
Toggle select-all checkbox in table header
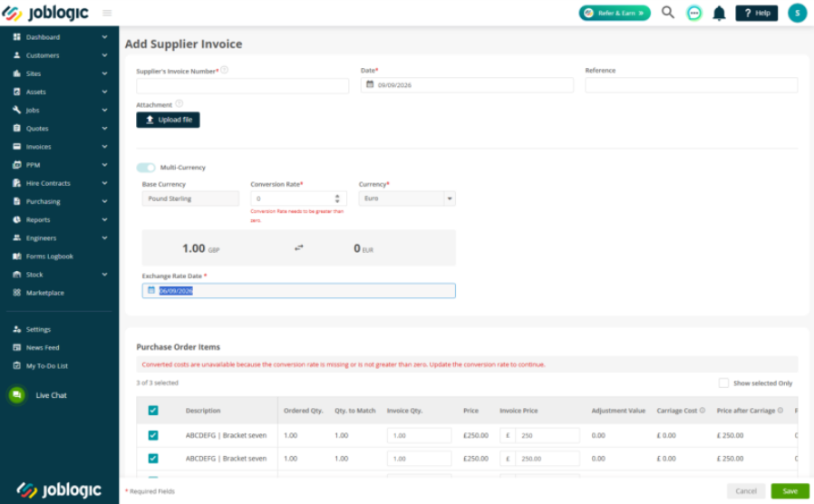pos(153,410)
